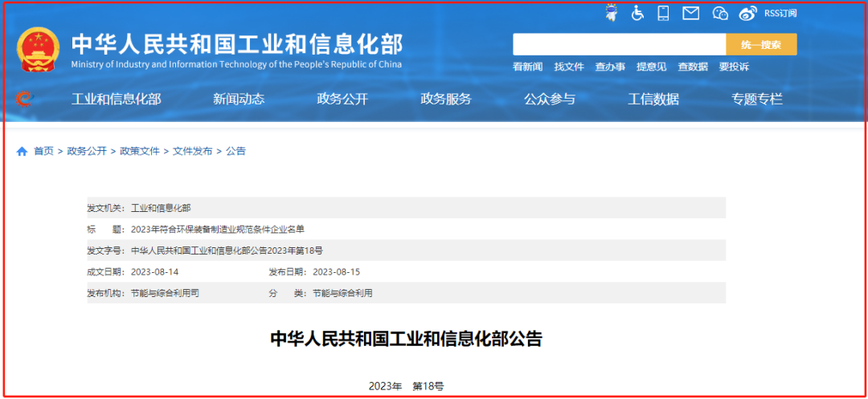Screen dimensions: 868x399
Task: Click heading 中华人民共和国工业和信息化部公告
Action: pos(407,339)
